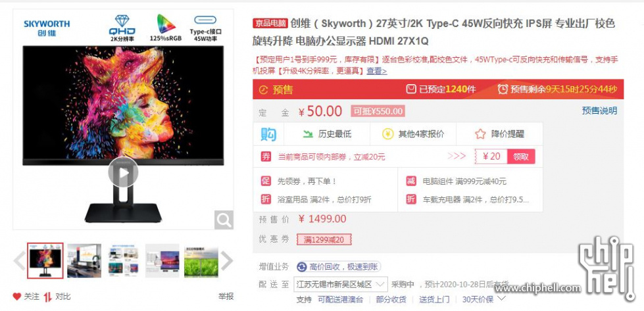Viewport: 644px width, 311px height.
Task: Show previous thumbnails with left arrow
Action: [19, 260]
